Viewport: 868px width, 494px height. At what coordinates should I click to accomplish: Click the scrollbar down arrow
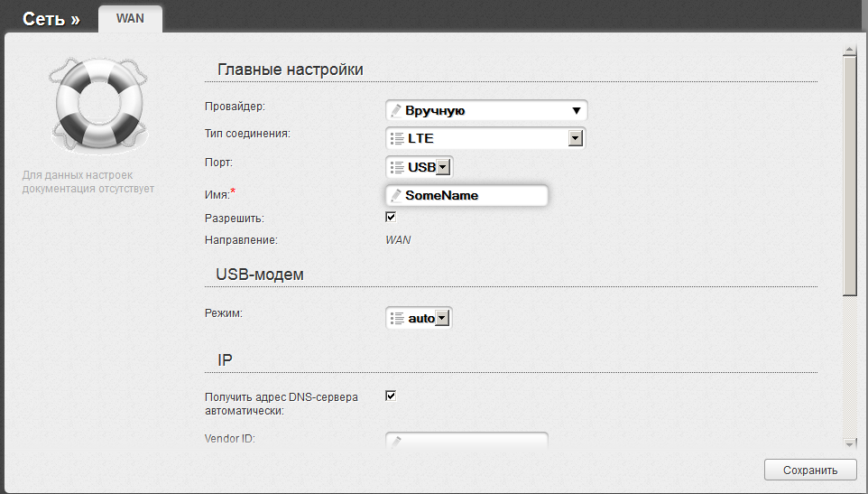[x=850, y=443]
